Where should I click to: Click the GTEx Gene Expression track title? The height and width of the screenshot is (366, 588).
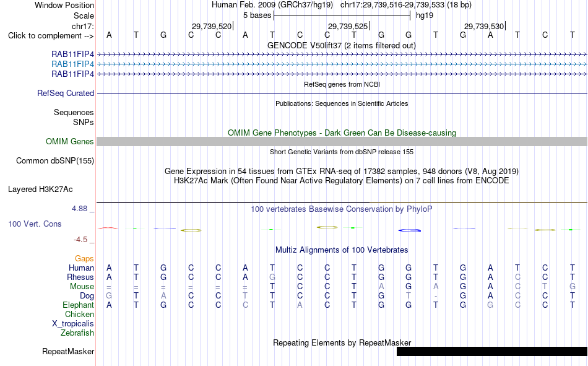[x=342, y=172]
